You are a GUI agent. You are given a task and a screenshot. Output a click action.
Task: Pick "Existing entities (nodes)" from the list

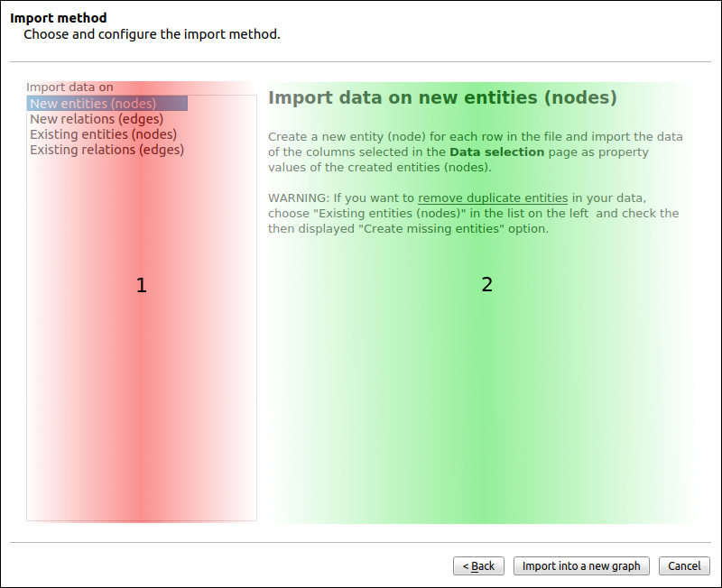tap(103, 134)
